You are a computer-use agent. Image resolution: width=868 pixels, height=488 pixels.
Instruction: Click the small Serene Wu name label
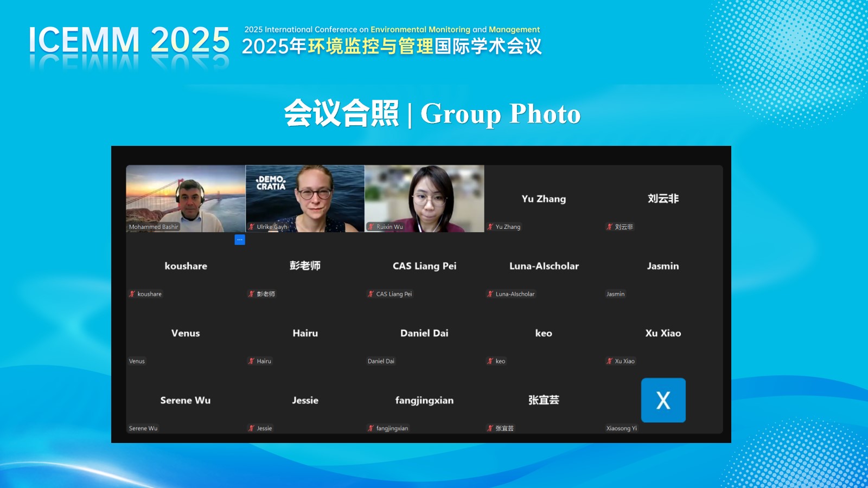[x=143, y=428]
